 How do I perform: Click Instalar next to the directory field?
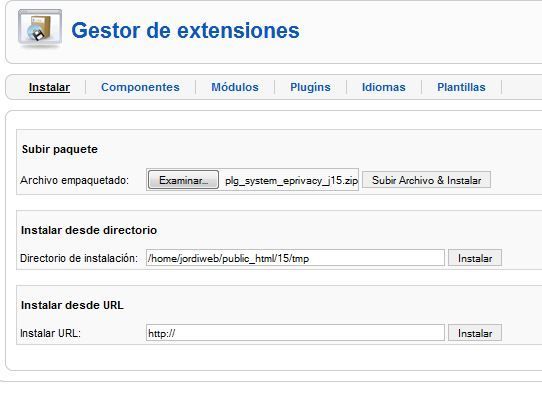coord(475,258)
